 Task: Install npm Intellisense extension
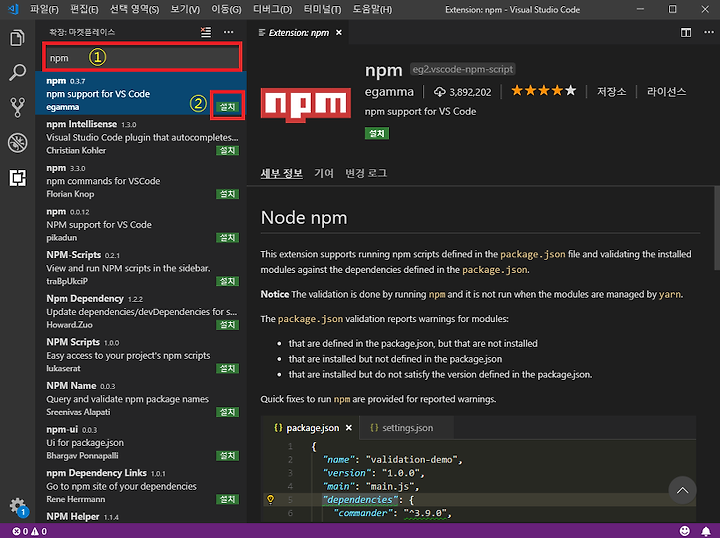[x=227, y=151]
